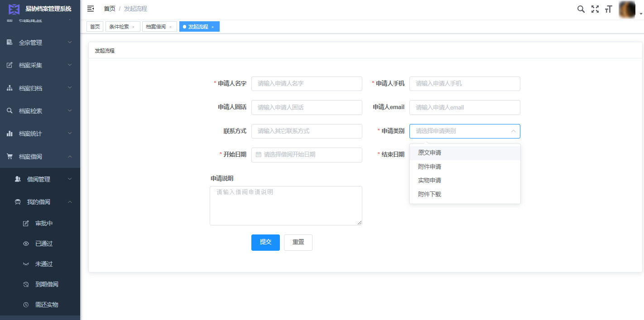The image size is (644, 320).
Task: Close the 档案借阅 tab
Action: click(x=170, y=27)
